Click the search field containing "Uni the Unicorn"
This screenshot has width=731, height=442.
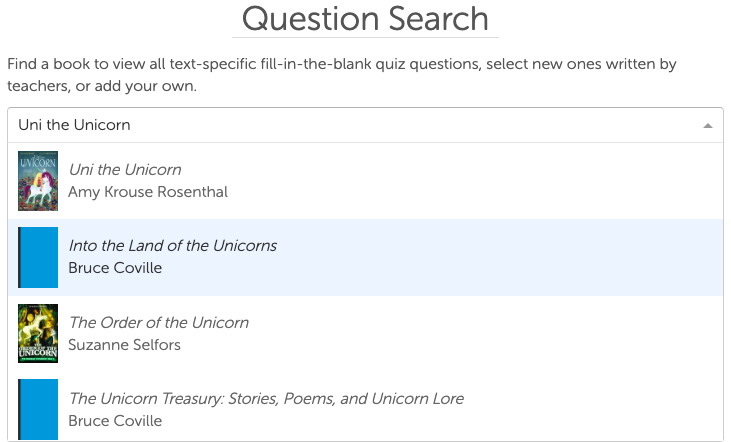[x=350, y=126]
